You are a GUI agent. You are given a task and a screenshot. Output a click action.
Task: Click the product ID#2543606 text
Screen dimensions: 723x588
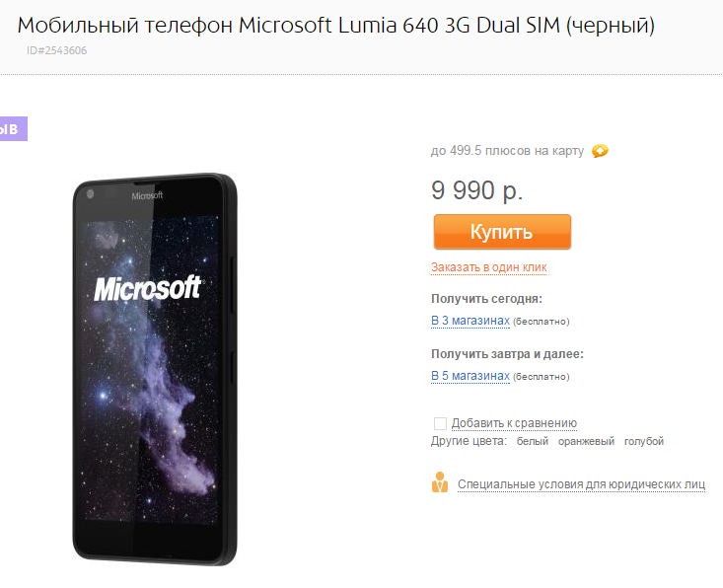56,50
